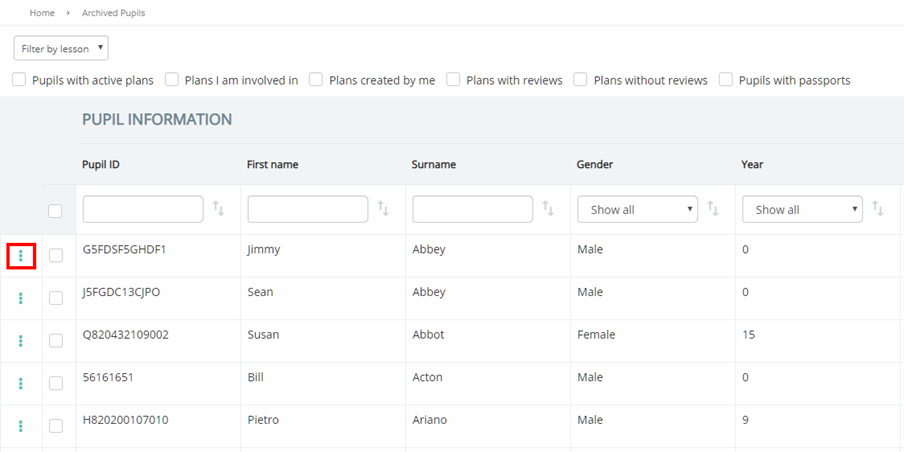This screenshot has width=904, height=452.
Task: Click the first name Jimmy
Action: (263, 250)
